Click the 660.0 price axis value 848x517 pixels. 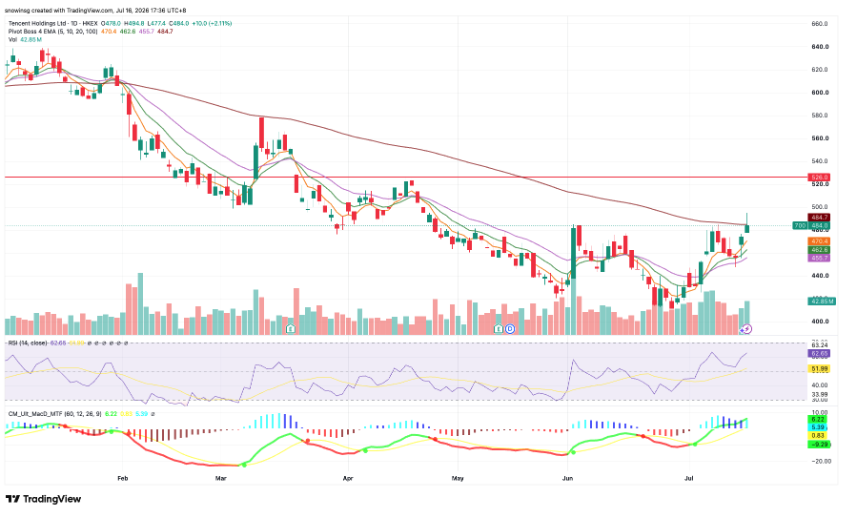coord(820,24)
